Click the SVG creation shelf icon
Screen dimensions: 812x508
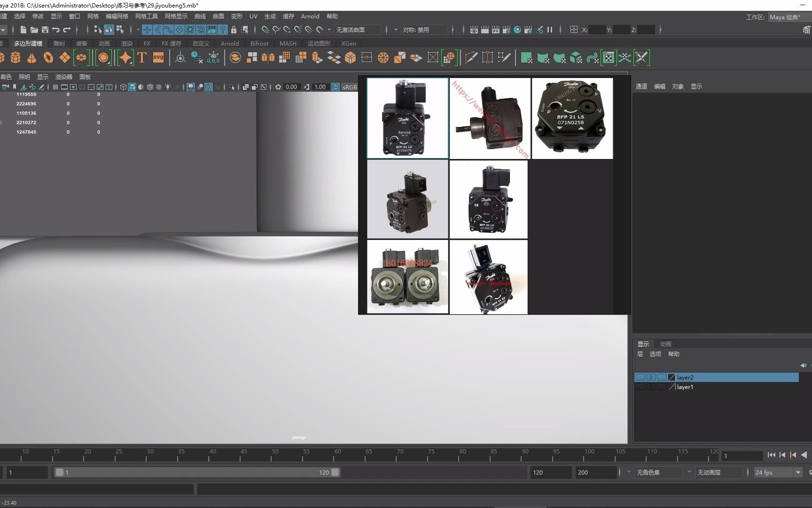158,57
